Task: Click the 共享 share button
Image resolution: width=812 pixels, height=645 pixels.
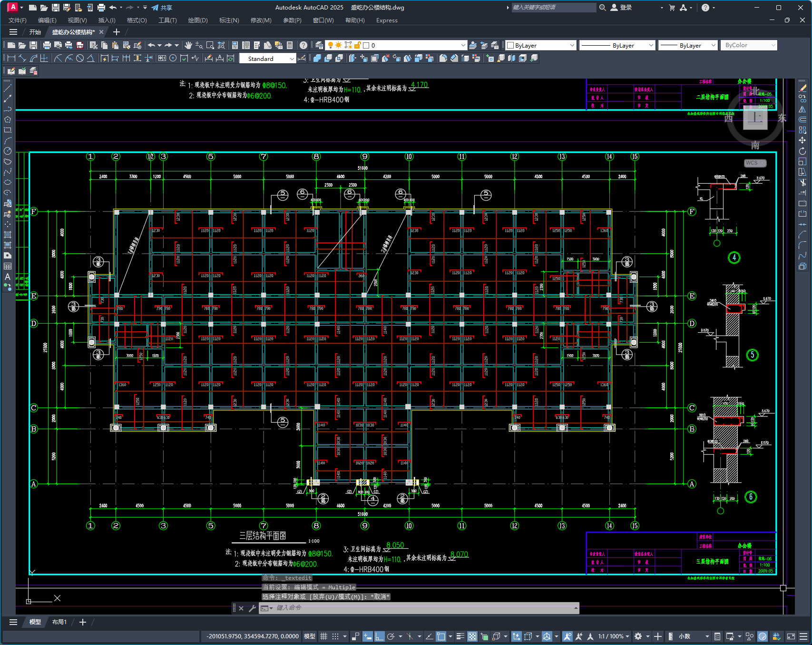Action: coord(162,8)
